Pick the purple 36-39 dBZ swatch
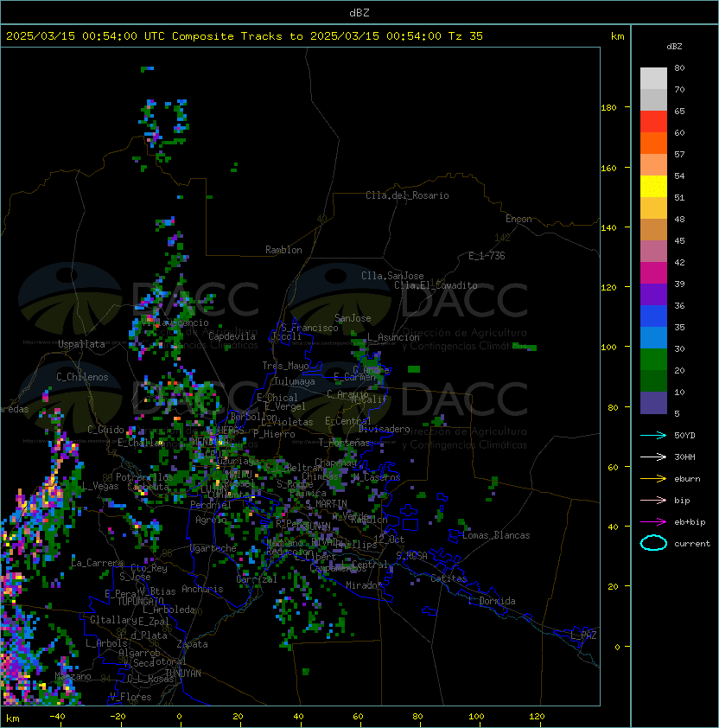The image size is (719, 728). tap(653, 294)
